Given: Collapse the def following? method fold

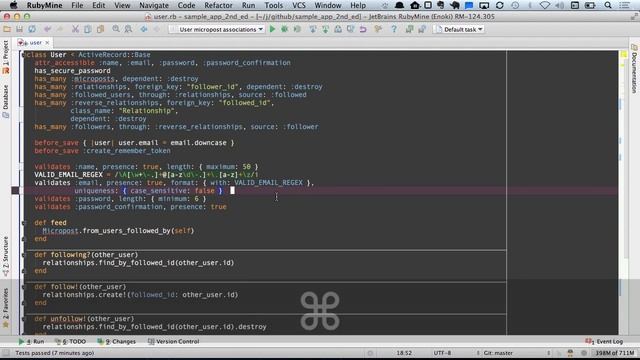Looking at the screenshot, I should 23,255.
